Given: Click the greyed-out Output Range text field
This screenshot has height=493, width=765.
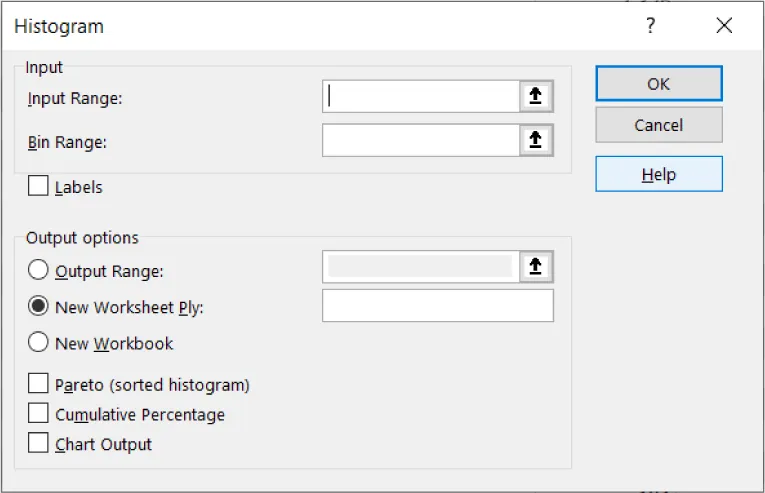Looking at the screenshot, I should [x=420, y=266].
